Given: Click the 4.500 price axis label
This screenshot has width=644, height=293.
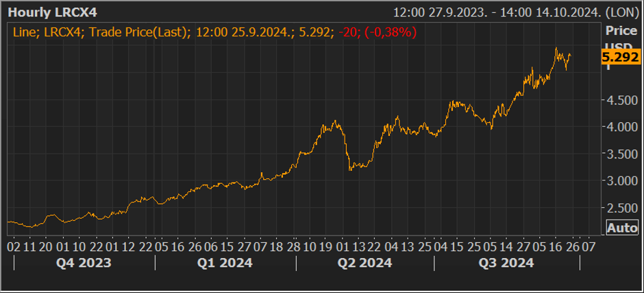Looking at the screenshot, I should [x=618, y=100].
